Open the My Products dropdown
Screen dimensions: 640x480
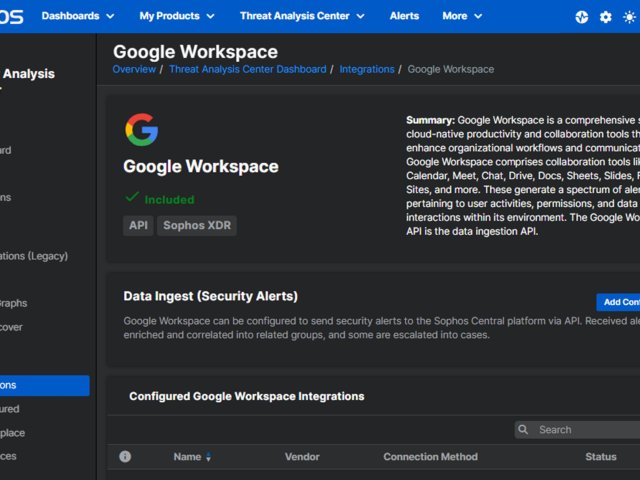pos(177,16)
